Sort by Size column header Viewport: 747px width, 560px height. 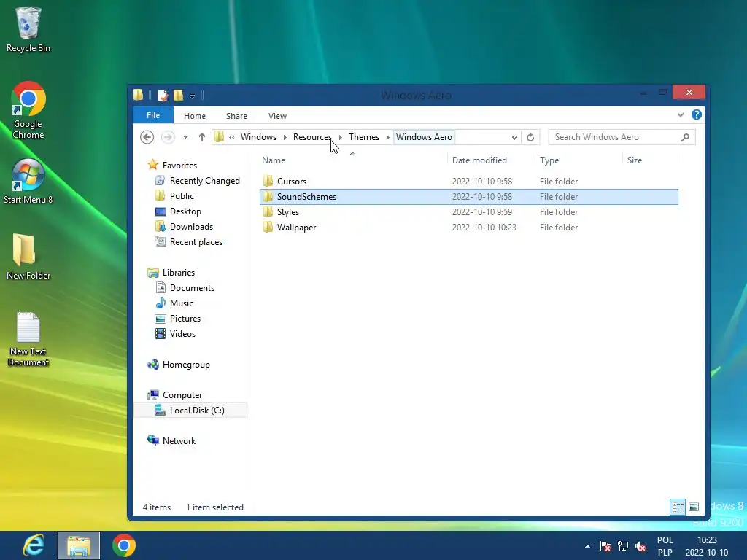(634, 160)
